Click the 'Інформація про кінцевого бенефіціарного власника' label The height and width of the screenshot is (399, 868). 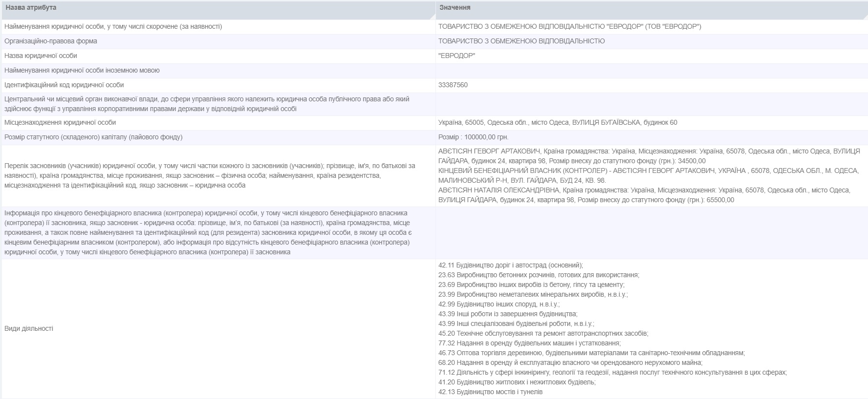click(208, 233)
